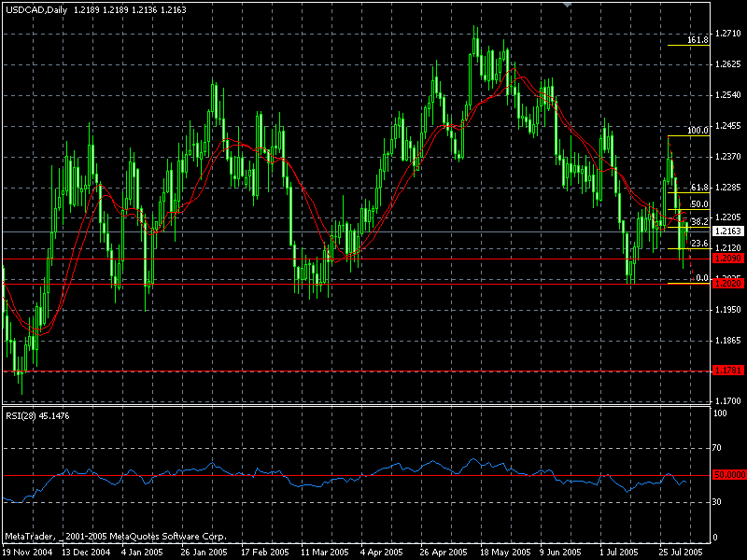Click the 26 Apr 2005 date label

444,553
